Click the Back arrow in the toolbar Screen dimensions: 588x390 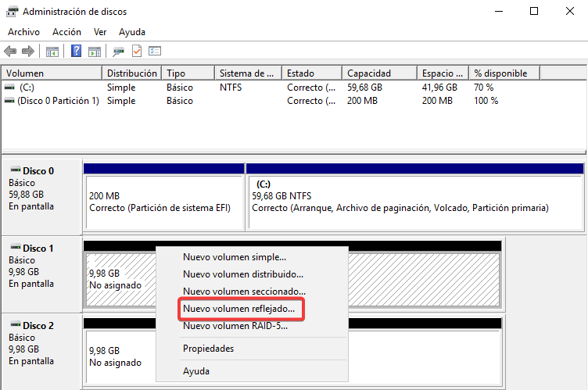tap(10, 52)
